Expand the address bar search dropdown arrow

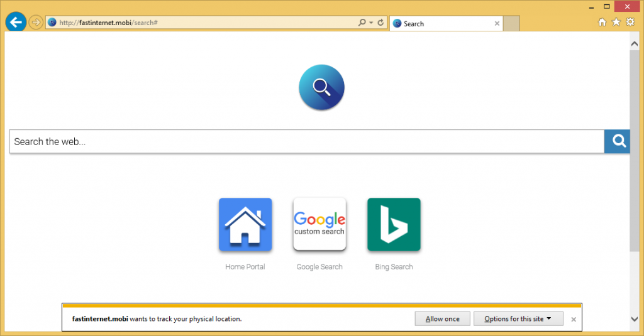point(371,23)
